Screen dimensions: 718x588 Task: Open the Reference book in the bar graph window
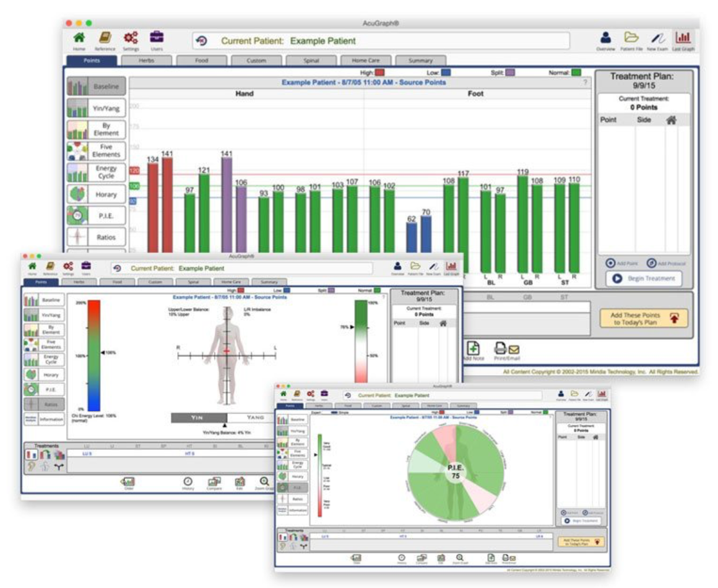pos(105,39)
